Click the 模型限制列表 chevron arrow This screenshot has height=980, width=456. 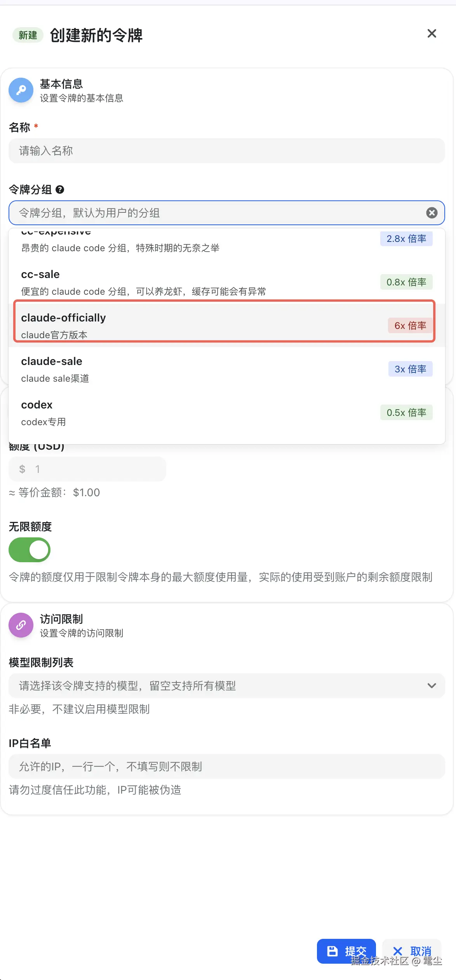432,686
